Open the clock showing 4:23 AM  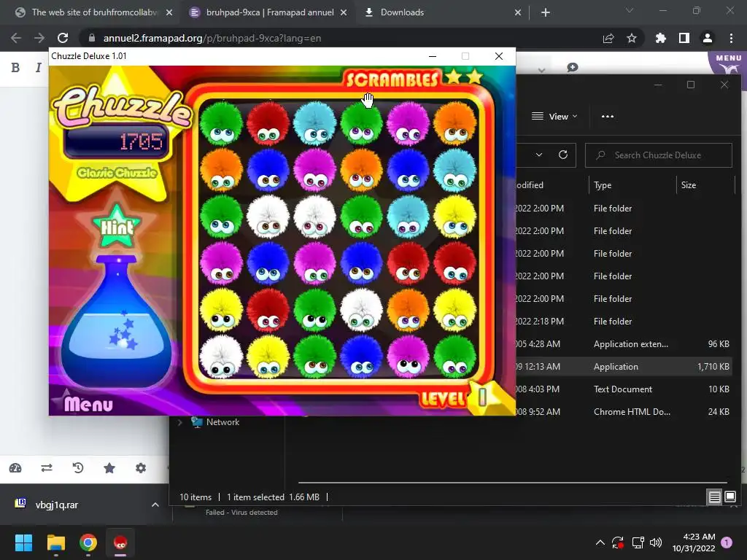694,542
